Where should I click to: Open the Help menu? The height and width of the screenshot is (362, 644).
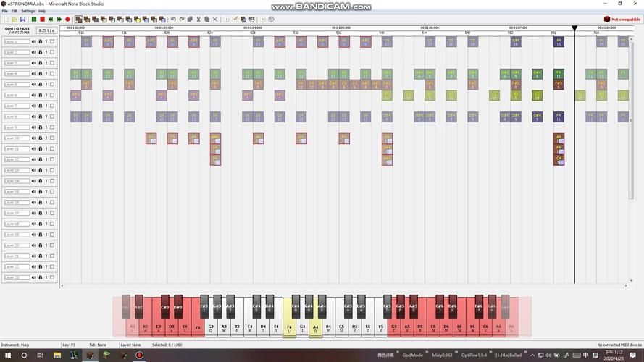pyautogui.click(x=42, y=11)
